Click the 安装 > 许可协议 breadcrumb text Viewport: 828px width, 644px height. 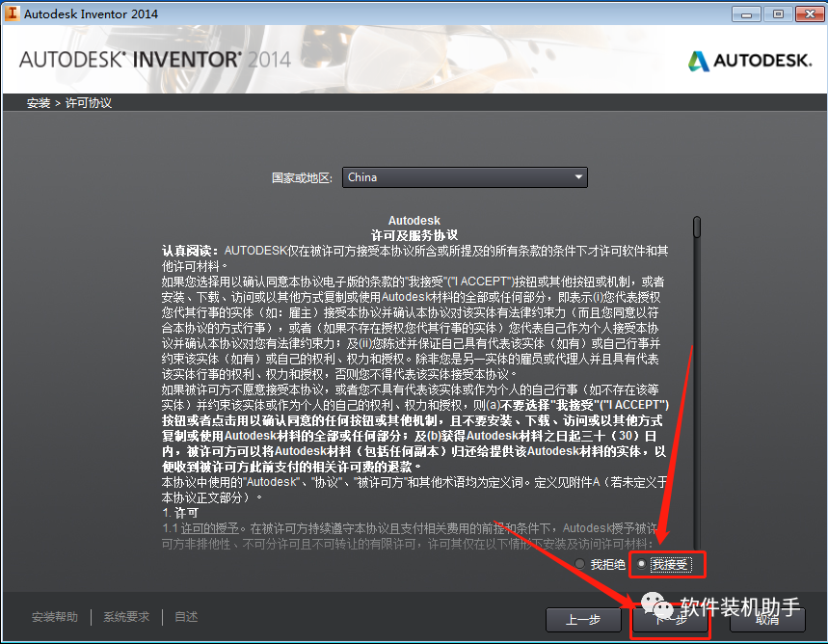coord(69,102)
